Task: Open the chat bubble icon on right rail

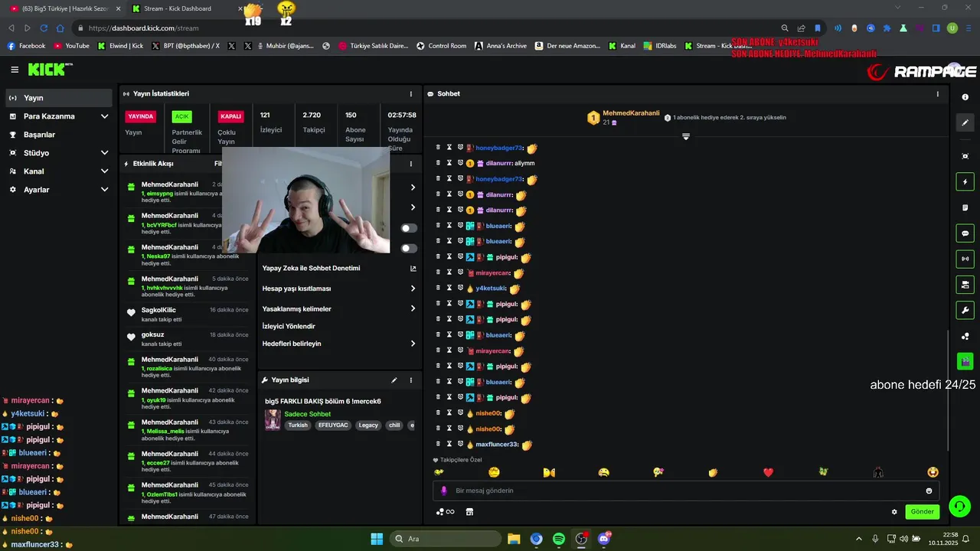Action: click(965, 233)
